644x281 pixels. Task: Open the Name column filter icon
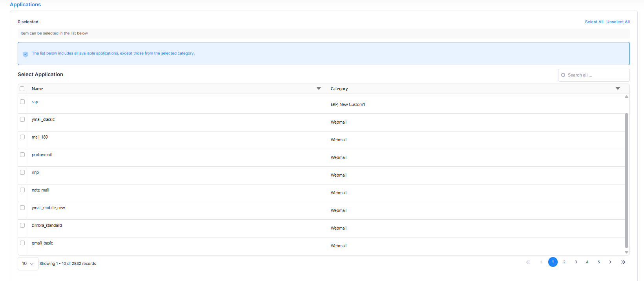click(x=318, y=89)
